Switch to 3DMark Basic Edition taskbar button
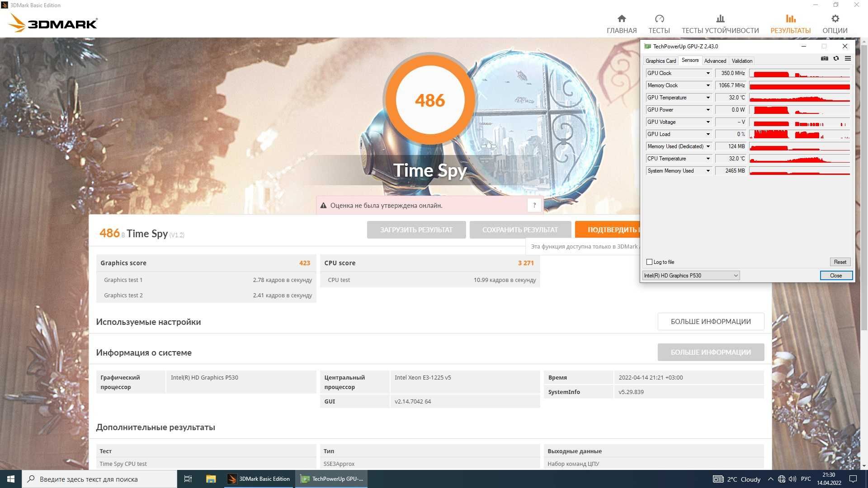The width and height of the screenshot is (868, 488). pyautogui.click(x=259, y=479)
